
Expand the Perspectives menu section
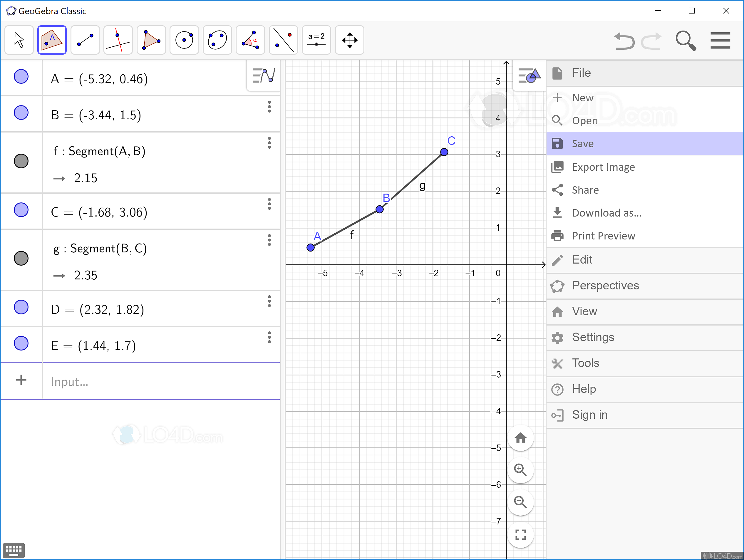point(605,286)
